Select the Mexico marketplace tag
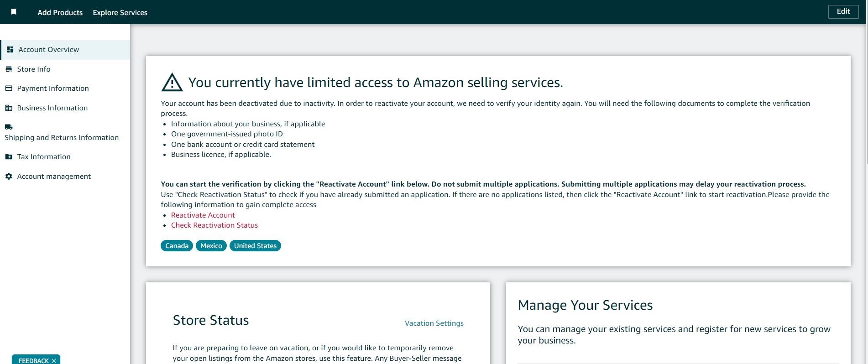868x364 pixels. tap(211, 245)
